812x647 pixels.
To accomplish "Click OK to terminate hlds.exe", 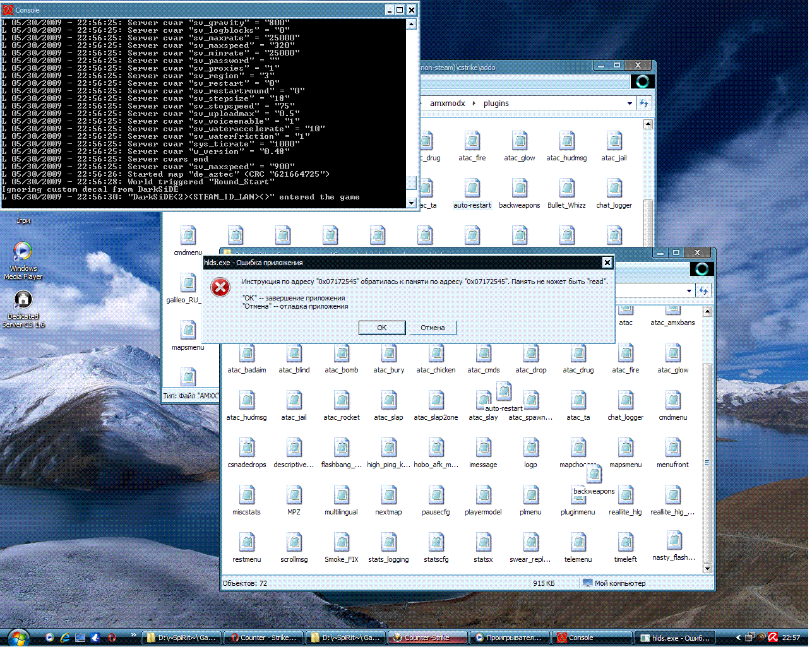I will click(382, 328).
